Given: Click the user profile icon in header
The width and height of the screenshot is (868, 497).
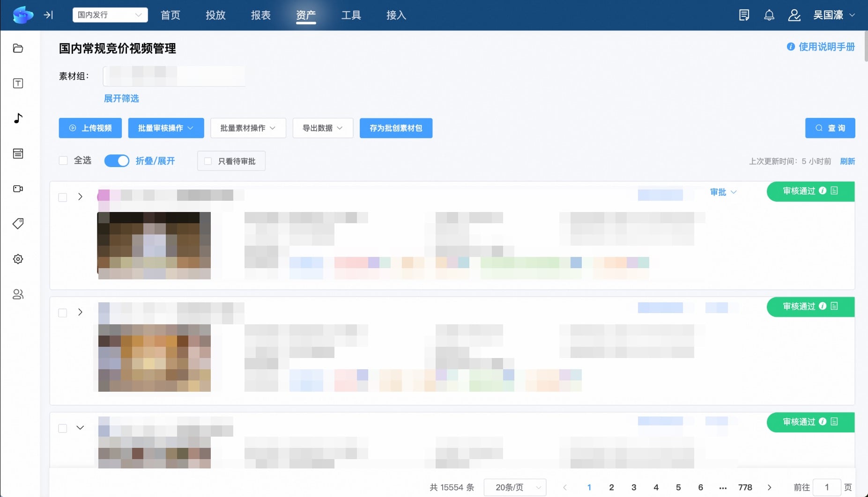Looking at the screenshot, I should pyautogui.click(x=794, y=15).
